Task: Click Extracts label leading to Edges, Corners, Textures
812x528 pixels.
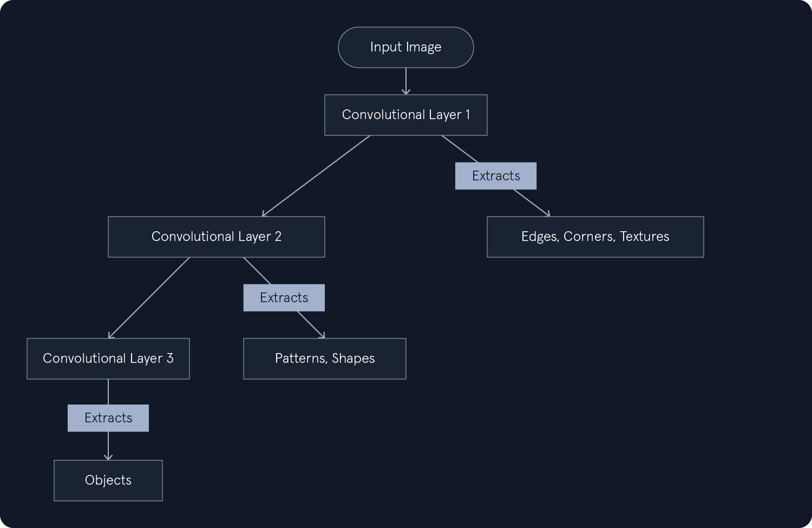Action: (495, 176)
